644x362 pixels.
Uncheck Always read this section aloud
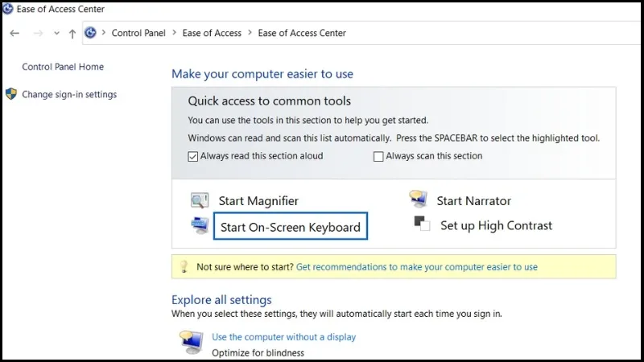(193, 156)
